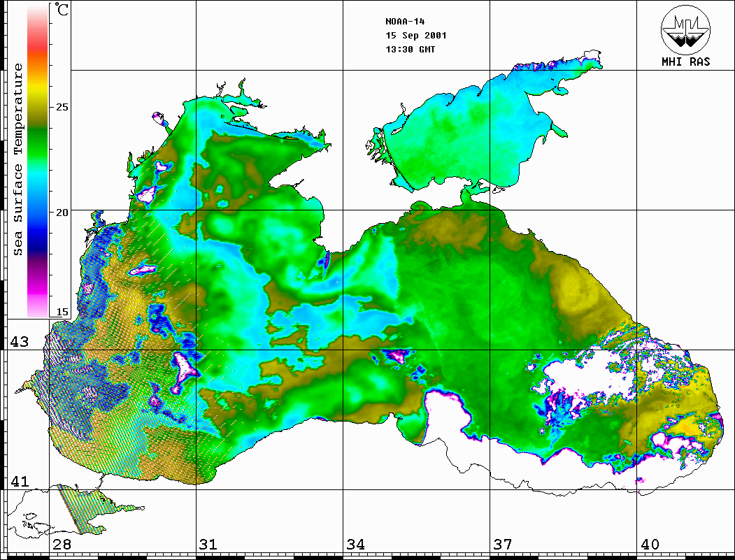
Task: Click the 'Sea Surface Temperature' vertical label
Action: 17,159
